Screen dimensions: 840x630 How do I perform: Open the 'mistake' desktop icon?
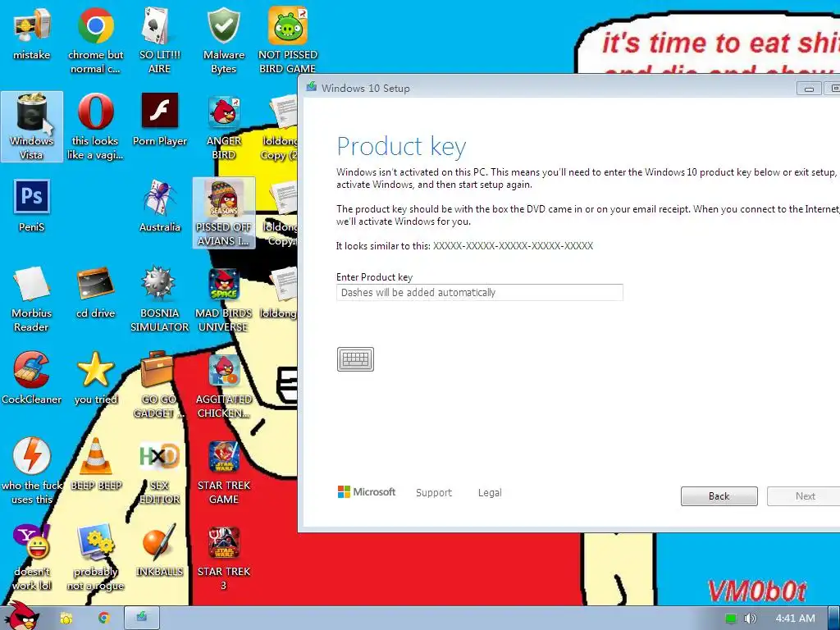coord(32,34)
